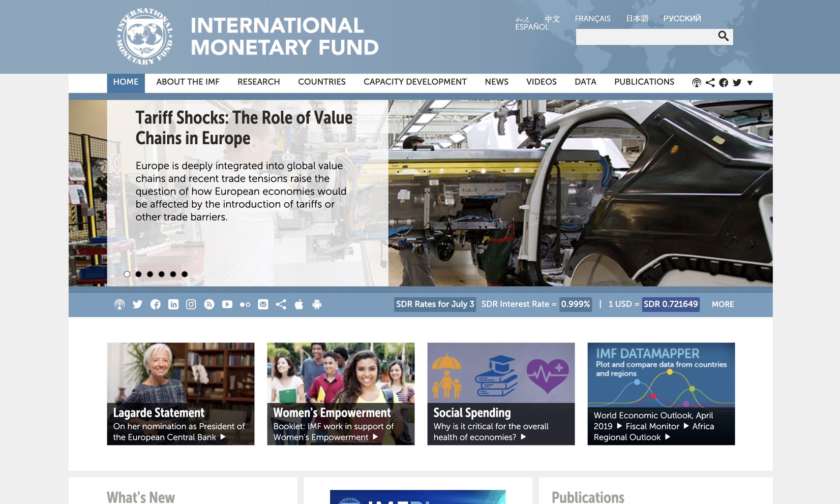Open the Fiscal Monitor link
The image size is (840, 504).
coord(652,426)
